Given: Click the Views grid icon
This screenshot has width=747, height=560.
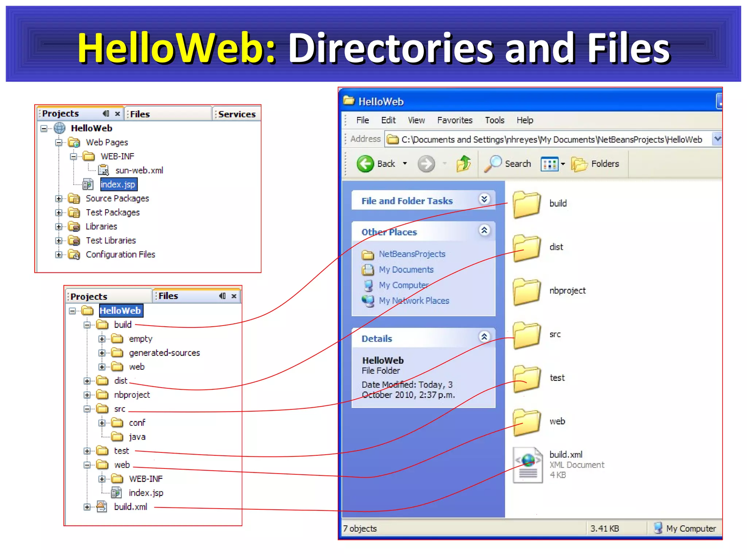Looking at the screenshot, I should click(x=549, y=164).
